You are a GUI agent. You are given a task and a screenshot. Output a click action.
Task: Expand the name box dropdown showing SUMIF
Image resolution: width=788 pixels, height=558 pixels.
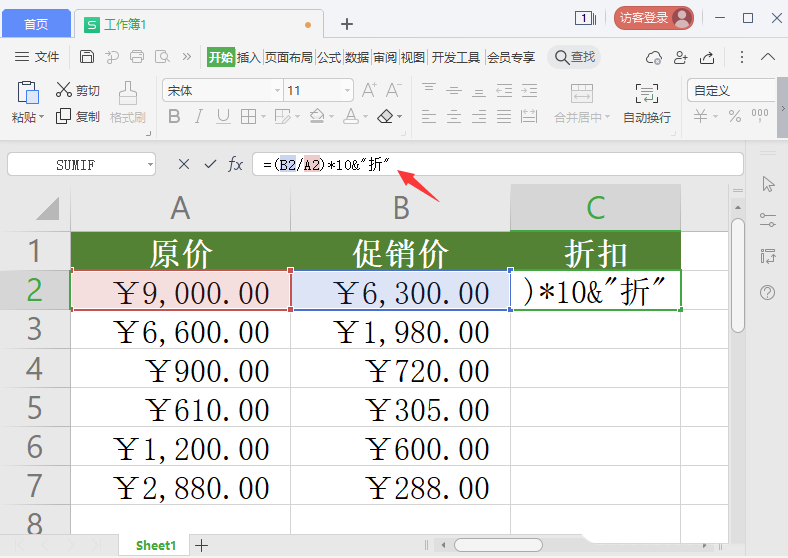(x=150, y=165)
